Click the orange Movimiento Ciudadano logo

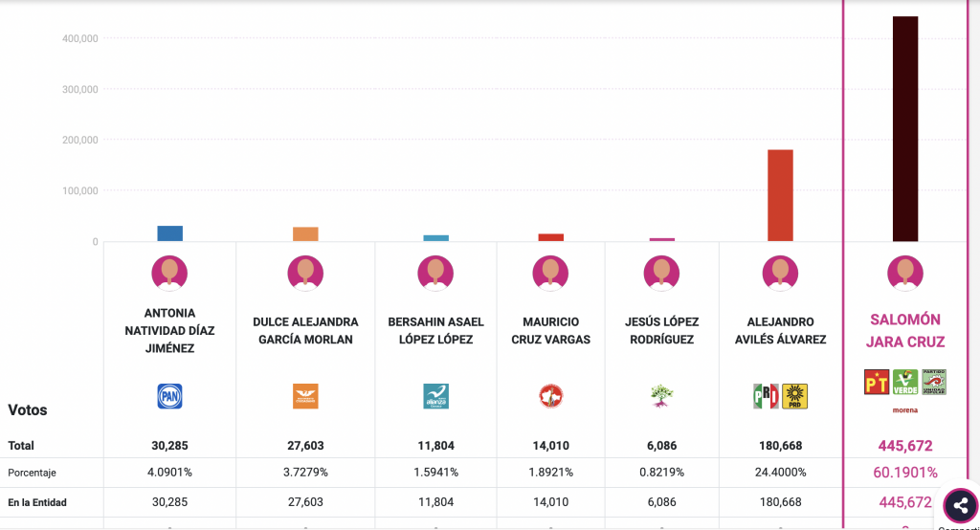pyautogui.click(x=305, y=396)
